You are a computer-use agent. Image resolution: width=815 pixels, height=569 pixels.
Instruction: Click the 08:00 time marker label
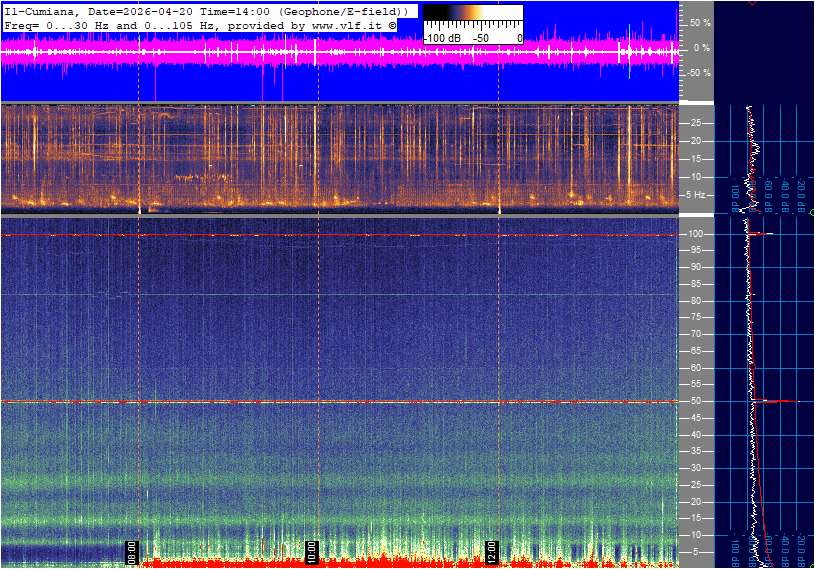pyautogui.click(x=130, y=550)
